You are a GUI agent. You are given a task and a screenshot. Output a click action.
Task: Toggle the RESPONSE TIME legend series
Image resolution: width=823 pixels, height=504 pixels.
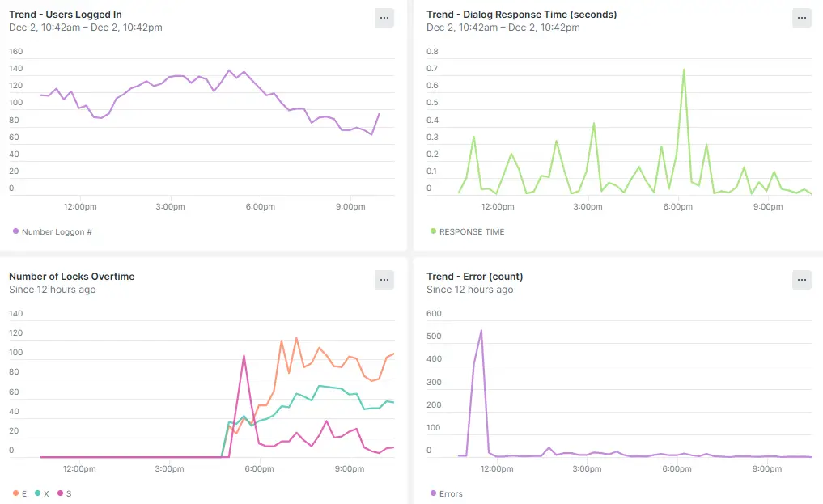click(x=467, y=231)
